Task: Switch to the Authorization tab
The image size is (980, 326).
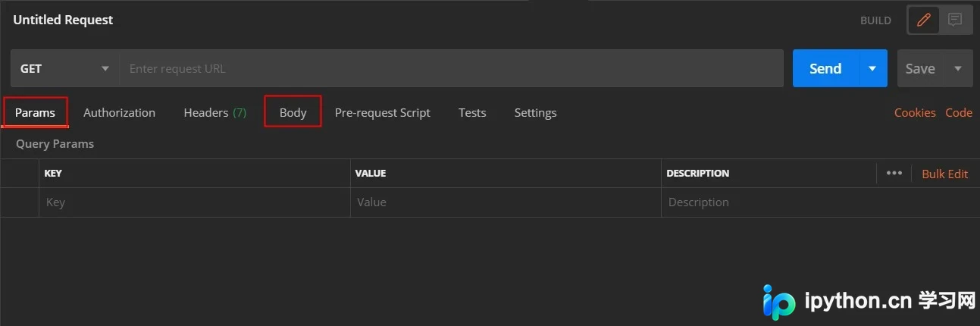Action: tap(119, 112)
